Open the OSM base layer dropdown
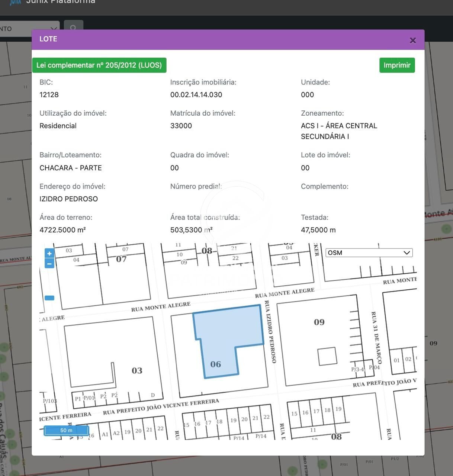 point(369,253)
